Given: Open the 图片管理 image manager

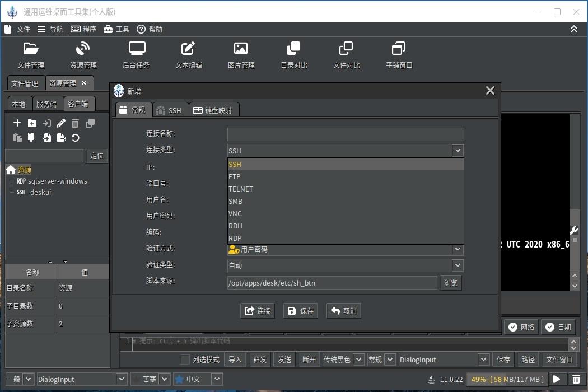Looking at the screenshot, I should coord(241,55).
